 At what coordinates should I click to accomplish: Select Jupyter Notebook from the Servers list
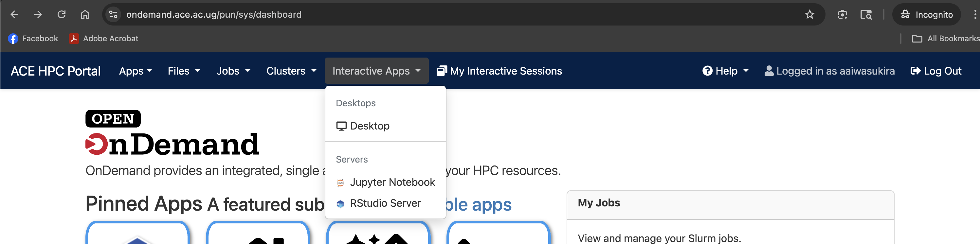click(x=385, y=182)
